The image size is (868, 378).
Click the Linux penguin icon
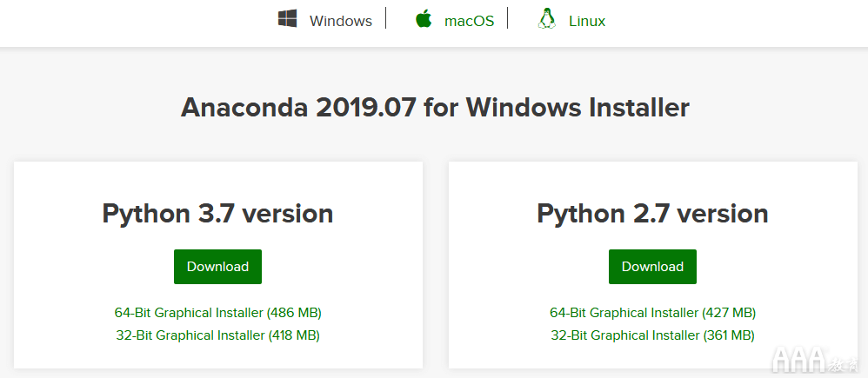coord(546,19)
